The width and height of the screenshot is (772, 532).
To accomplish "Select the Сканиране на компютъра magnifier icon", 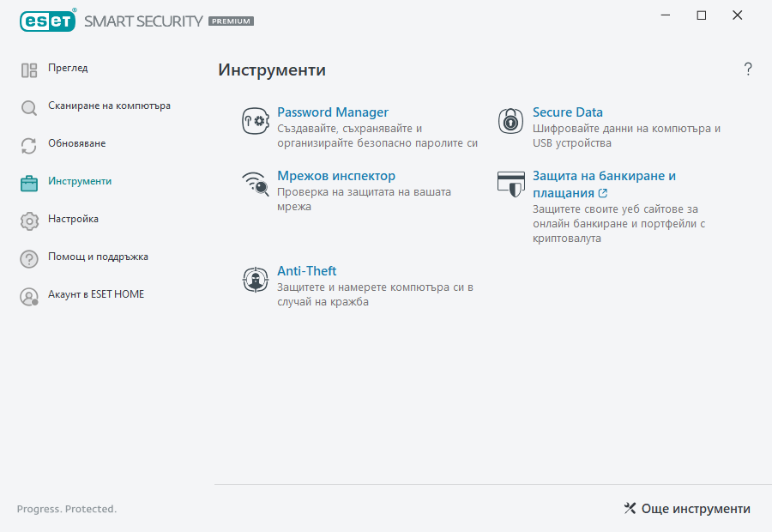I will point(28,106).
